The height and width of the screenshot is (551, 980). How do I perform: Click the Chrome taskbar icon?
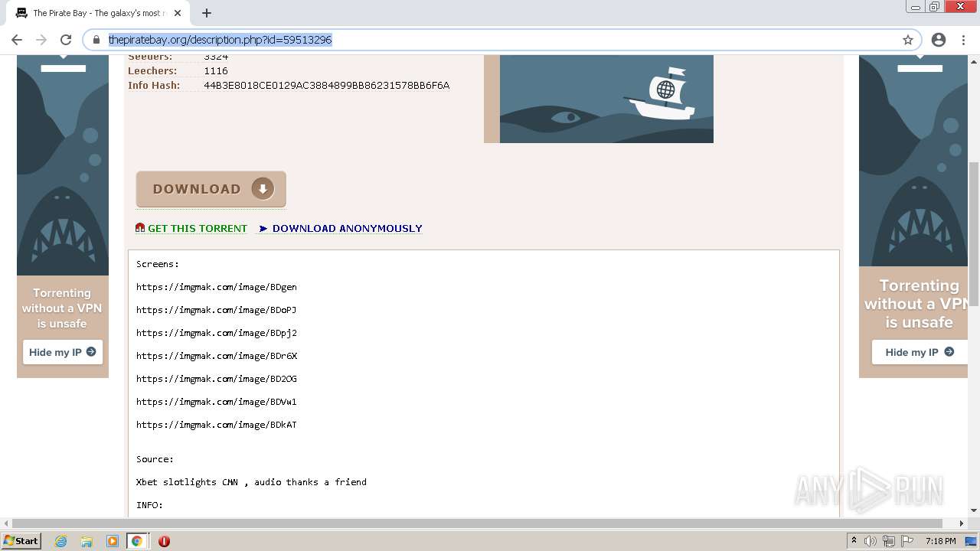(137, 541)
